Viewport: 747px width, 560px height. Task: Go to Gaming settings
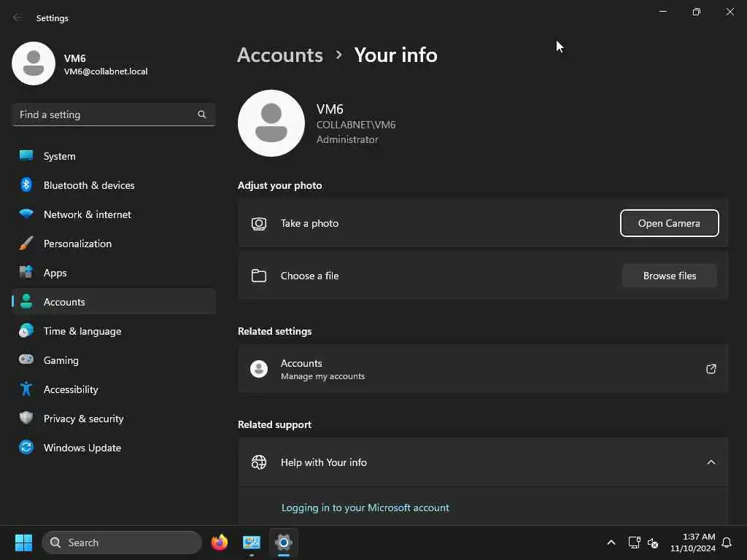114,360
